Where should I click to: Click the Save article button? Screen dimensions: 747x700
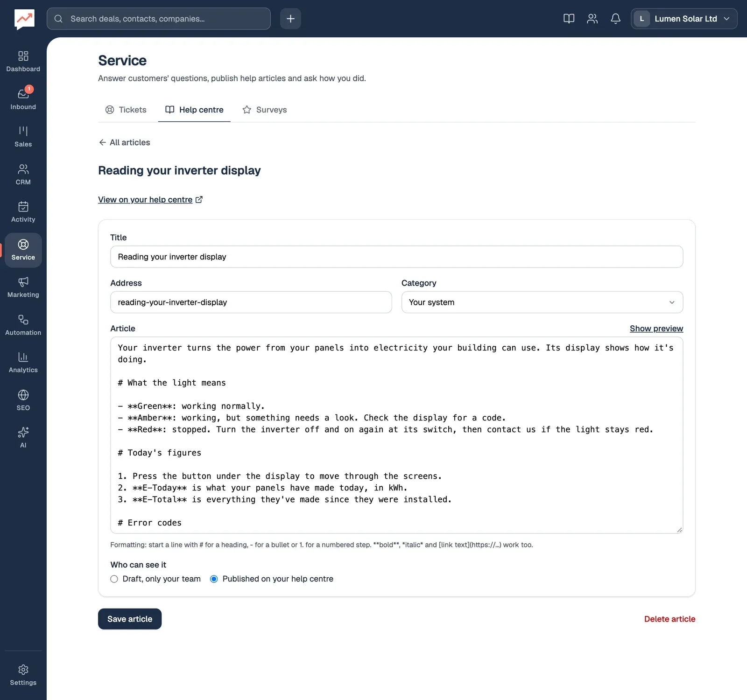click(x=130, y=619)
